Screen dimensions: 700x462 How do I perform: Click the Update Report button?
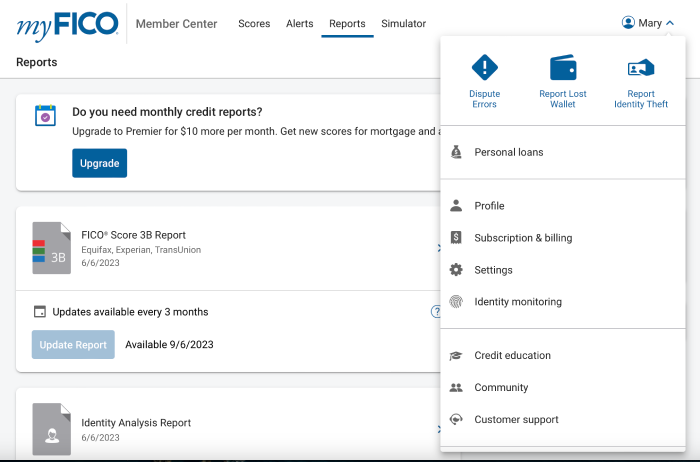tap(73, 345)
